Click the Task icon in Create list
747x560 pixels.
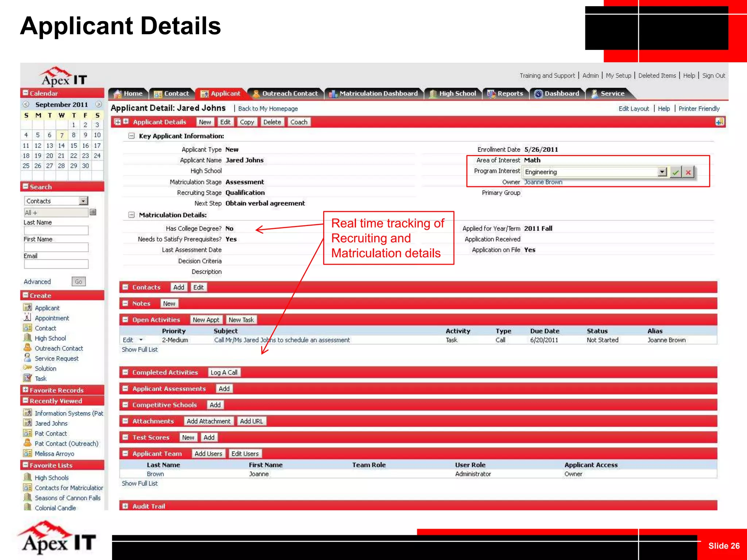(x=27, y=378)
